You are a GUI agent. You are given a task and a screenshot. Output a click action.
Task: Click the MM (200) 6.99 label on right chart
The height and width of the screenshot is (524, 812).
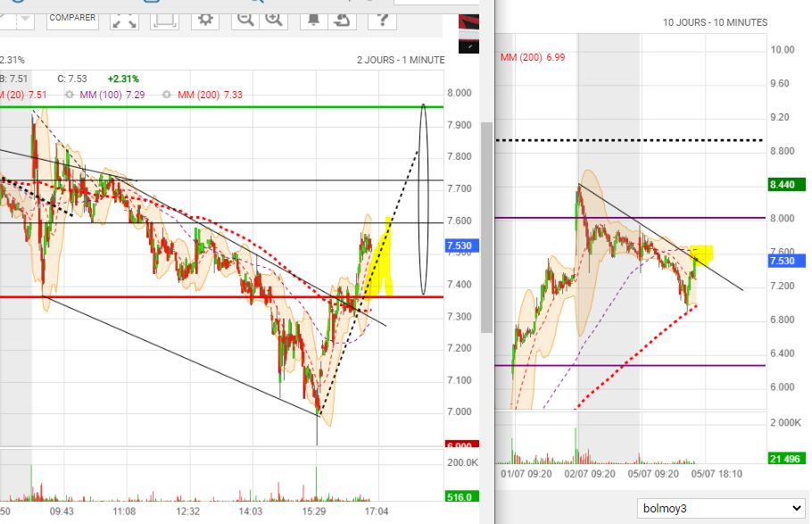point(533,57)
